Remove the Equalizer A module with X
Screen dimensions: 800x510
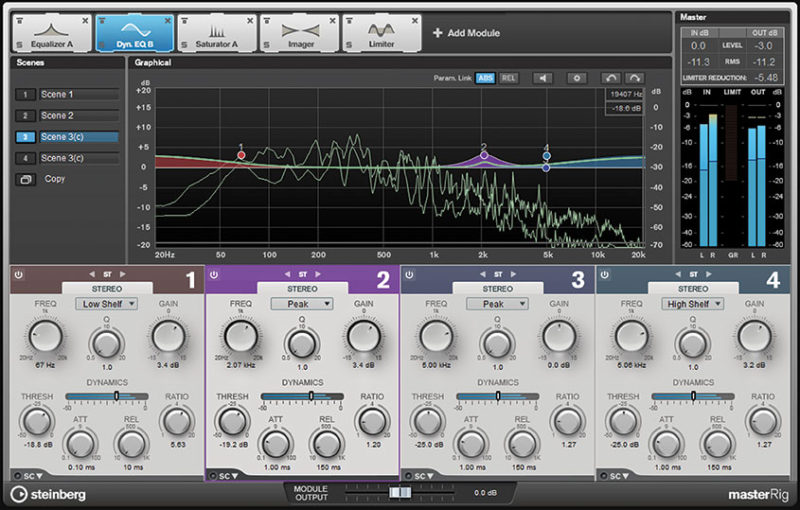pos(84,19)
